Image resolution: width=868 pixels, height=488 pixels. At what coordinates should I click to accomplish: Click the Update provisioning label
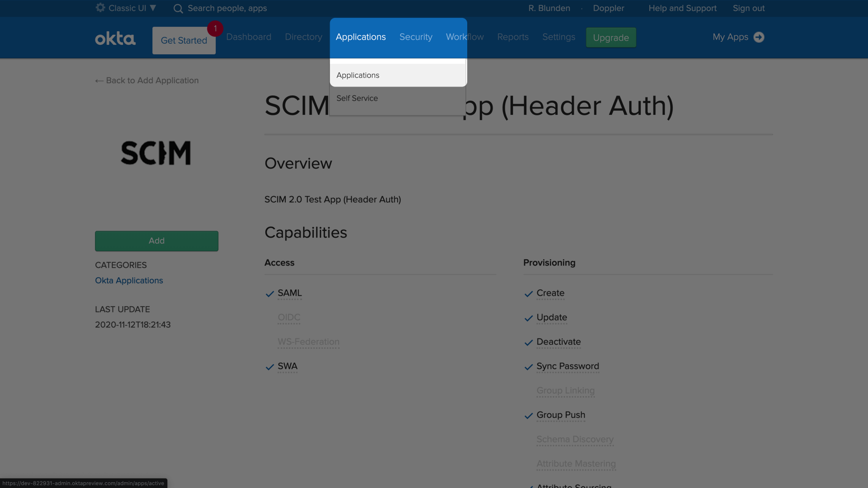552,317
